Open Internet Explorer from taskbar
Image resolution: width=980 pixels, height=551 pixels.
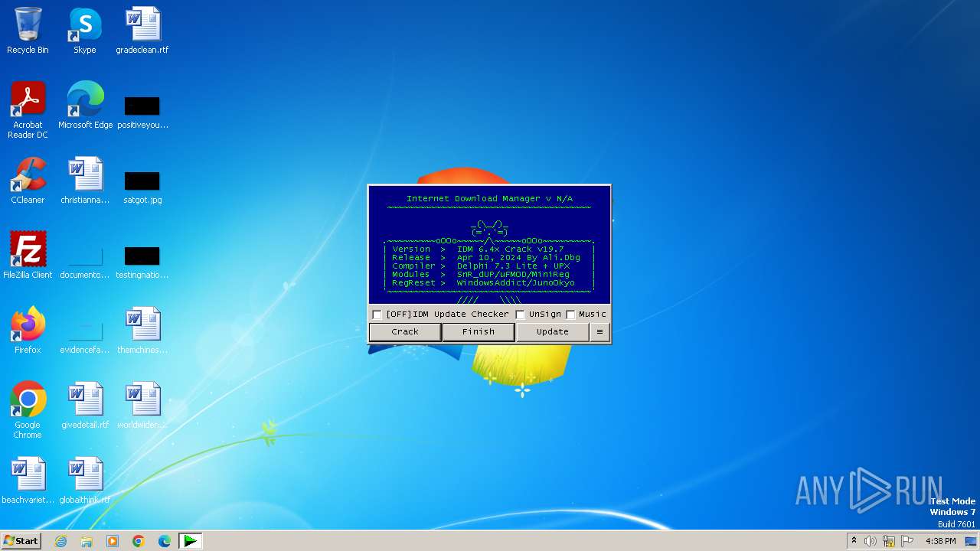[60, 541]
